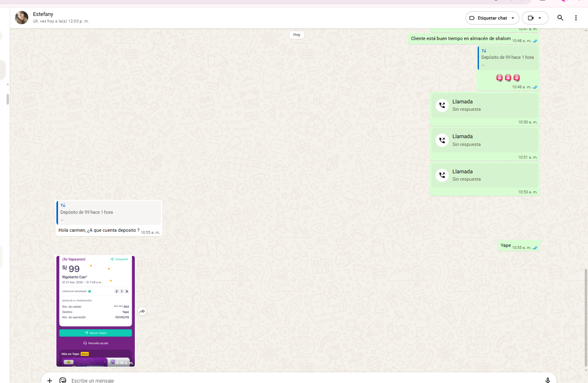Viewport: 588px width, 383px height.
Task: Open Estefany contact info from name
Action: (43, 14)
